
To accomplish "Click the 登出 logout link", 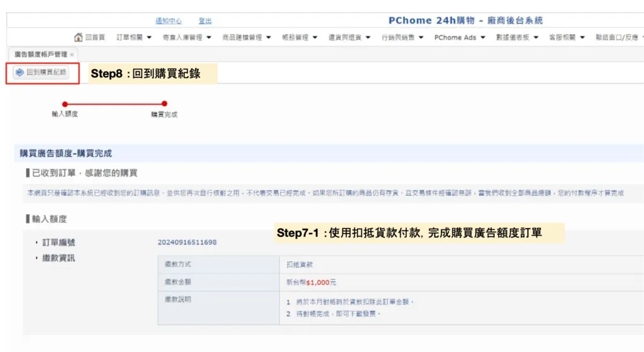I will [205, 21].
